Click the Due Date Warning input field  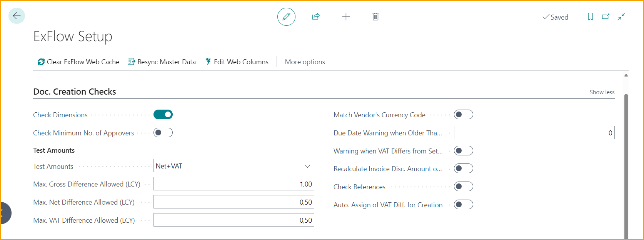(534, 133)
